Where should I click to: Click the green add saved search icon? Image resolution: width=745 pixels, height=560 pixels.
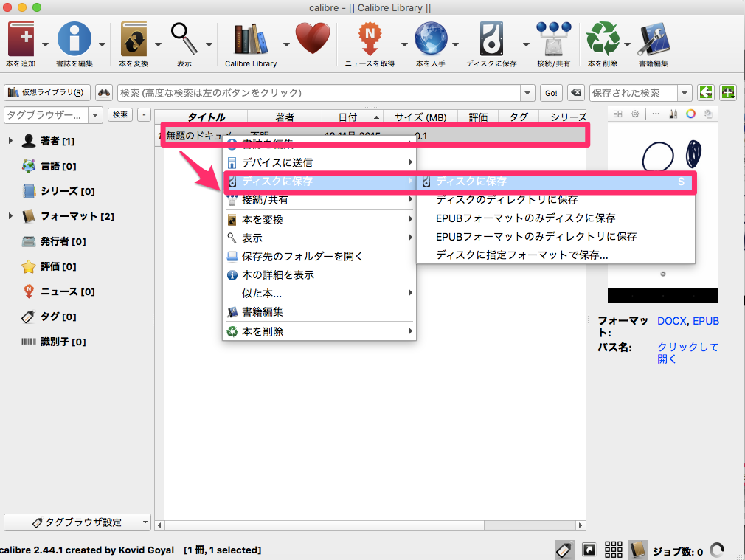pos(728,93)
